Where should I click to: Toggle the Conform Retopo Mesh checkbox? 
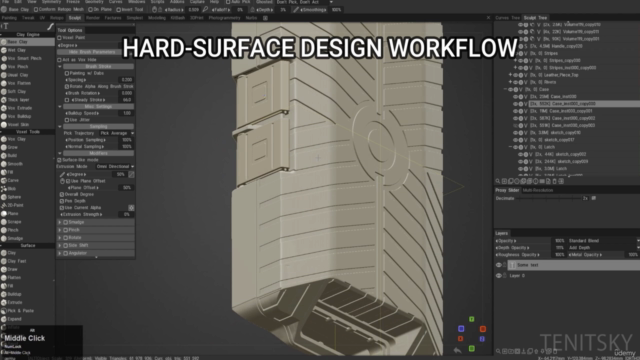coord(36,9)
